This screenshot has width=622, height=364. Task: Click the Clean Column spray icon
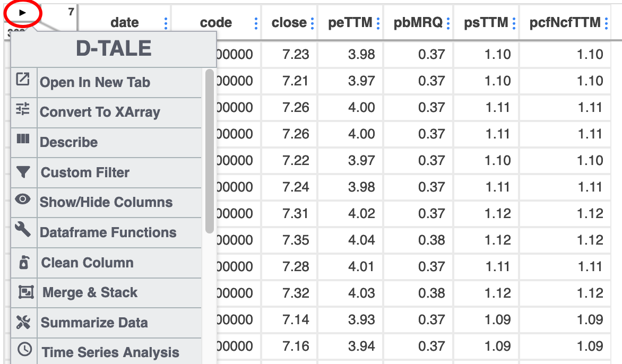(x=23, y=263)
